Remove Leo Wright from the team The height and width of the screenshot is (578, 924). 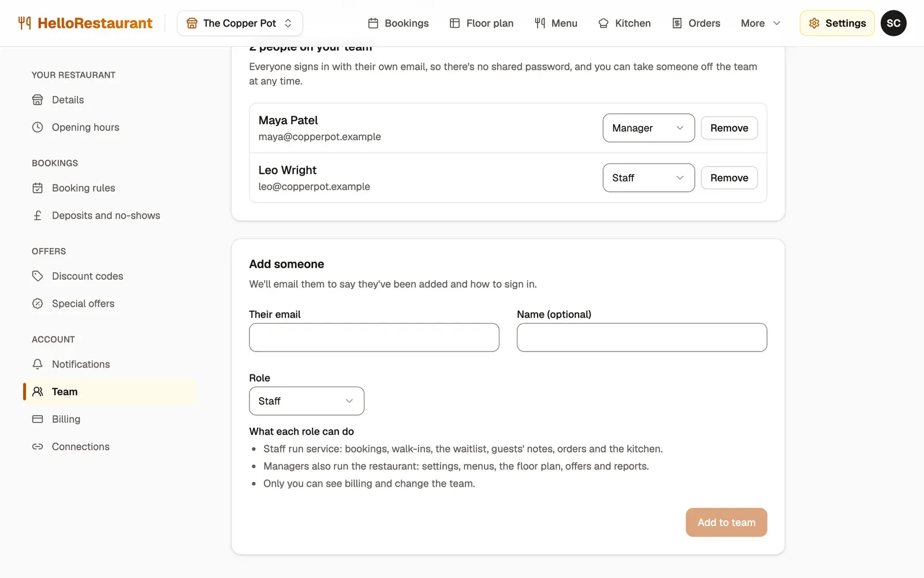point(729,178)
